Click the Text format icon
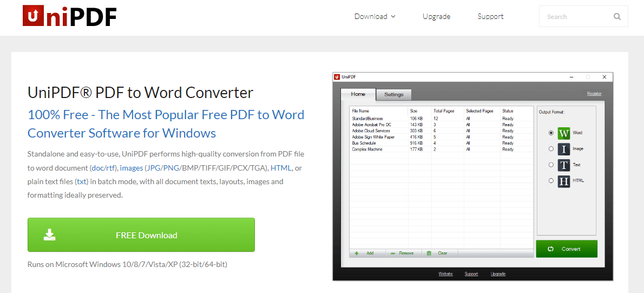The height and width of the screenshot is (293, 644). pos(564,165)
